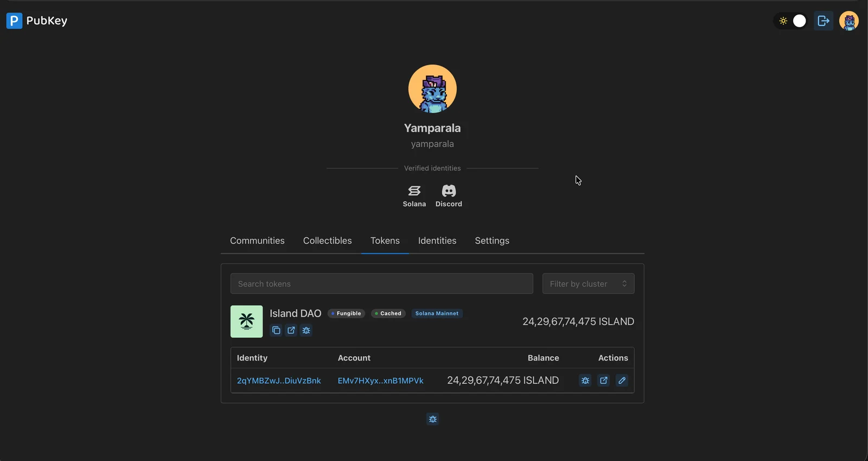Click debug icon in account row Actions

[585, 381]
